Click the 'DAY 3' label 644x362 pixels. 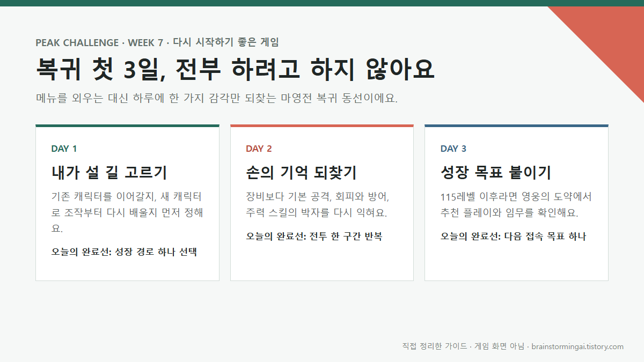(x=453, y=149)
